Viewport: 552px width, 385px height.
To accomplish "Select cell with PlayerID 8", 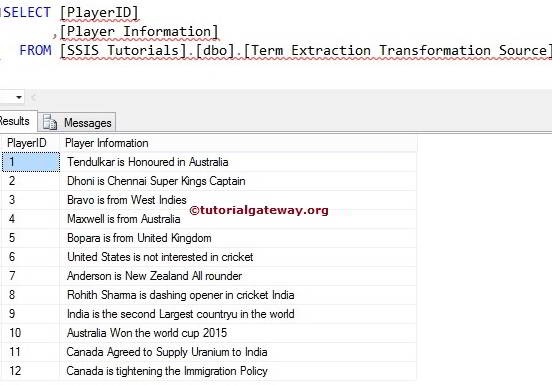I will click(31, 295).
